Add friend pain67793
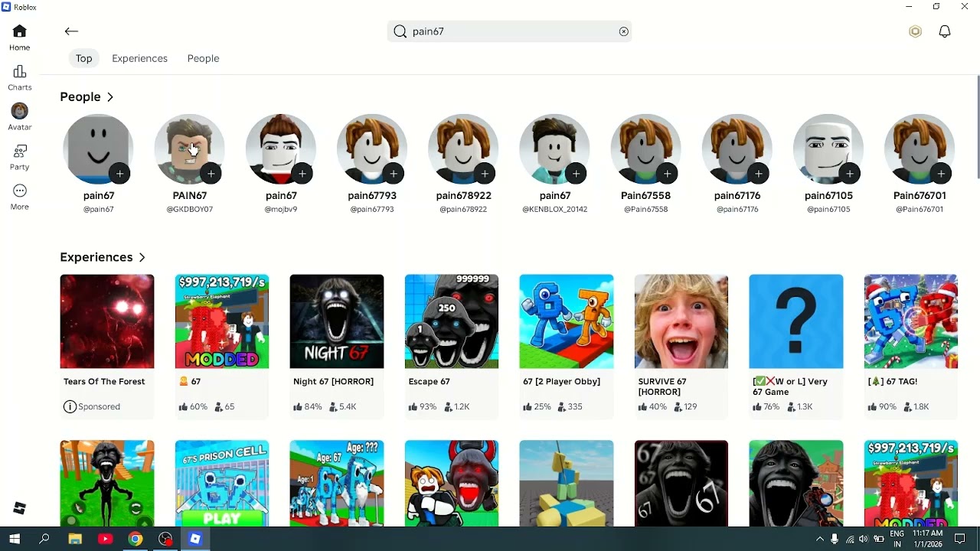 click(x=393, y=174)
